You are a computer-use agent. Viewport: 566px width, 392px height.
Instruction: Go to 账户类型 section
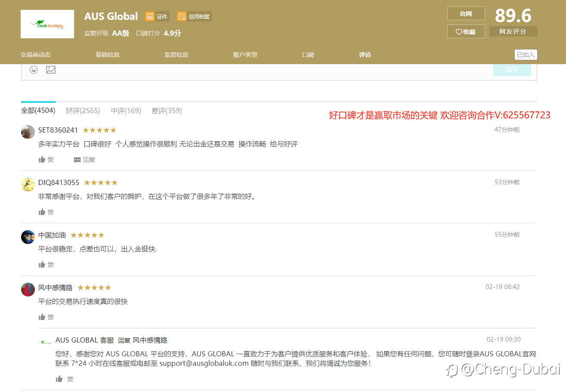click(245, 55)
